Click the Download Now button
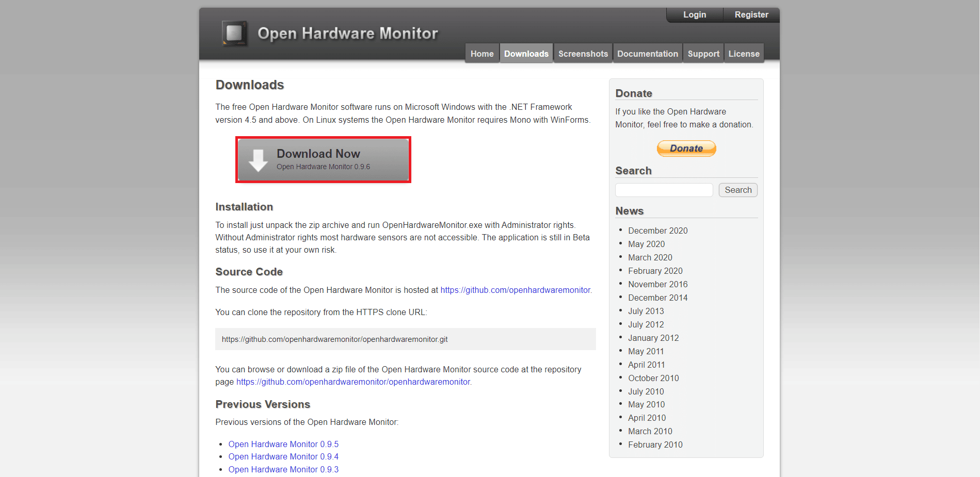The width and height of the screenshot is (980, 477). pyautogui.click(x=323, y=159)
